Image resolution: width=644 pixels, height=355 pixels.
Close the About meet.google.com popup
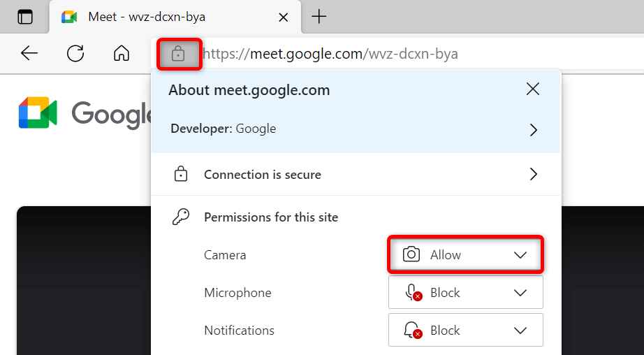coord(533,89)
